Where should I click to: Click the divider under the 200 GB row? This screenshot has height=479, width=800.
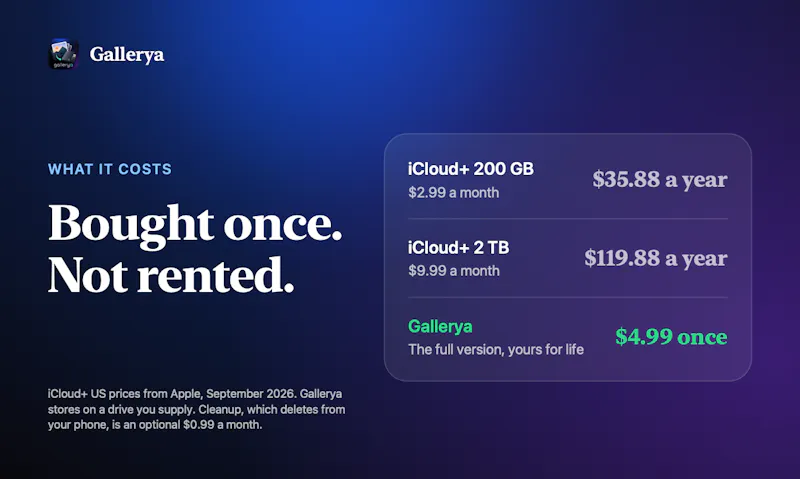567,219
